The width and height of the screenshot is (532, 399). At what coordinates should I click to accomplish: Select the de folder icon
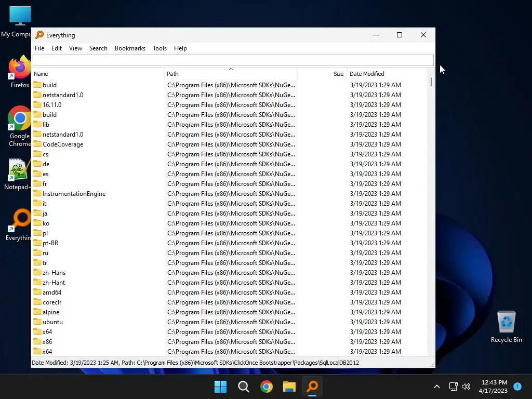[37, 164]
